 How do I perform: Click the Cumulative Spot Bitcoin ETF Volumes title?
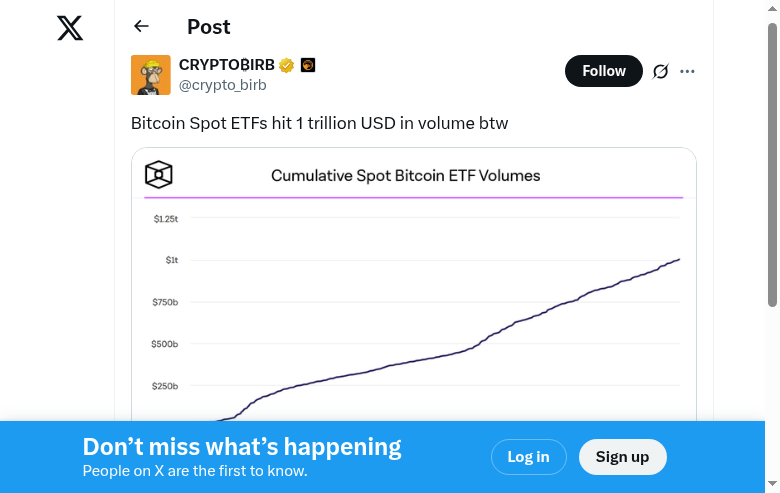click(x=405, y=176)
